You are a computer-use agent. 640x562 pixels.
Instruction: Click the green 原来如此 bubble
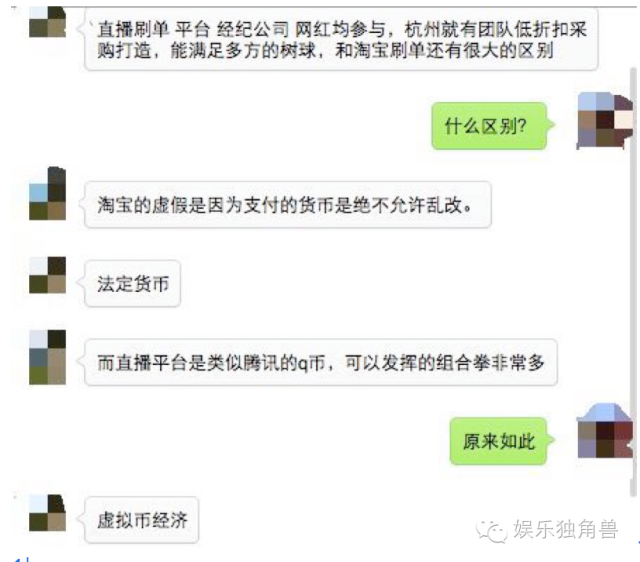(498, 441)
